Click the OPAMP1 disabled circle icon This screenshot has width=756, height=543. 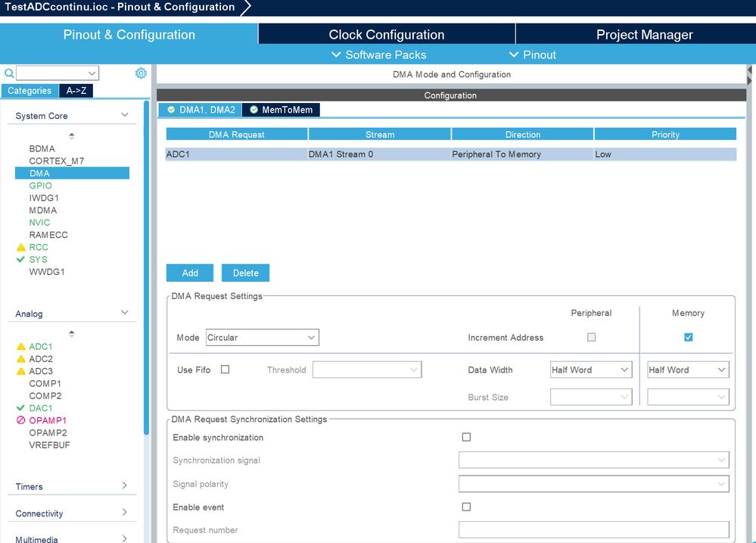[x=20, y=420]
